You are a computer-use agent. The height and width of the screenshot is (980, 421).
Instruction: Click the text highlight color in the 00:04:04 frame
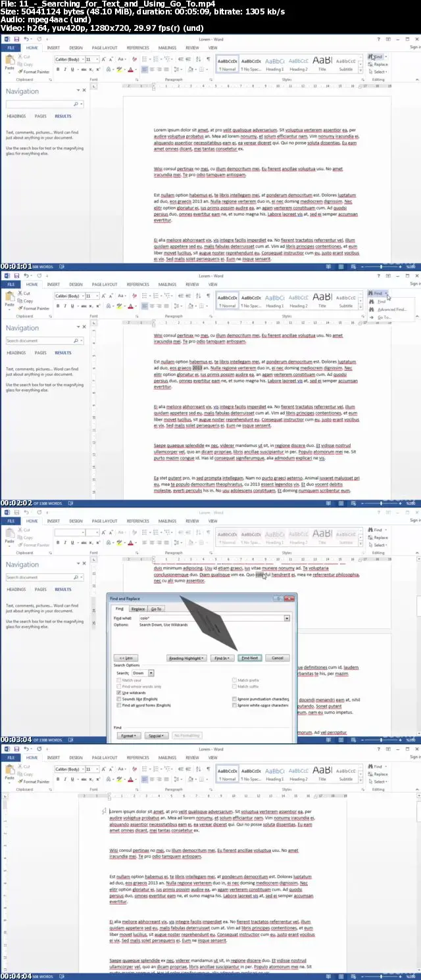coord(119,779)
